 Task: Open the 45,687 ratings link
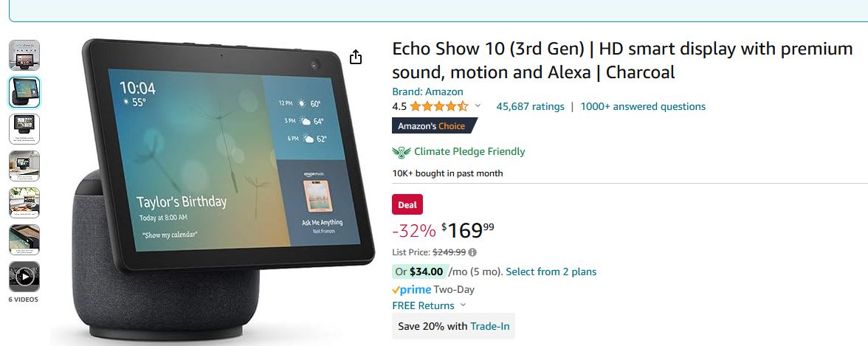(x=530, y=106)
